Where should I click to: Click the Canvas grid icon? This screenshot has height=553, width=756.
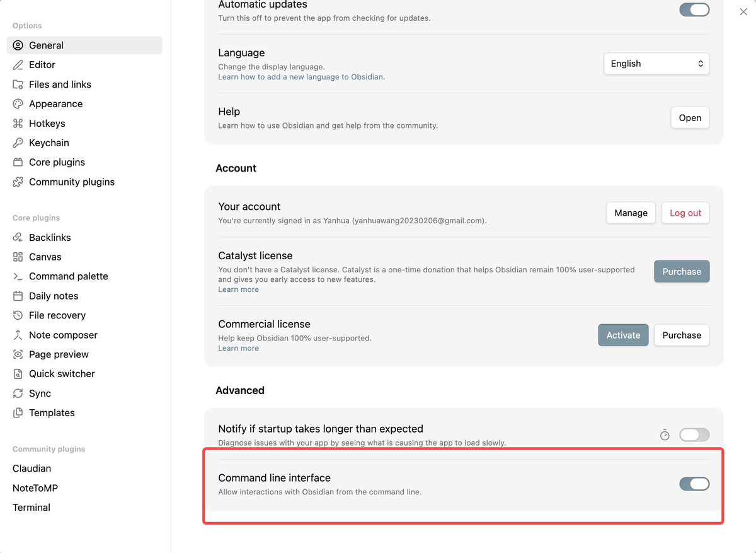18,257
